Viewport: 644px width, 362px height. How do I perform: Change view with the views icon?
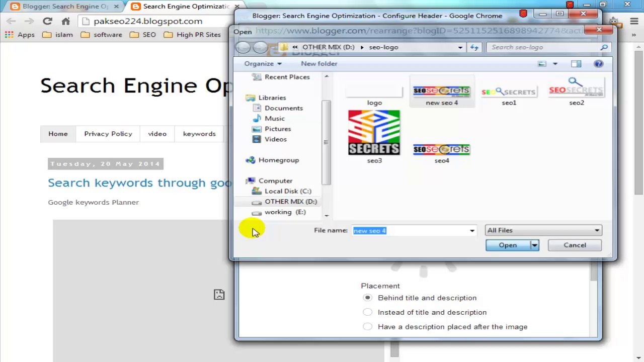pyautogui.click(x=542, y=64)
